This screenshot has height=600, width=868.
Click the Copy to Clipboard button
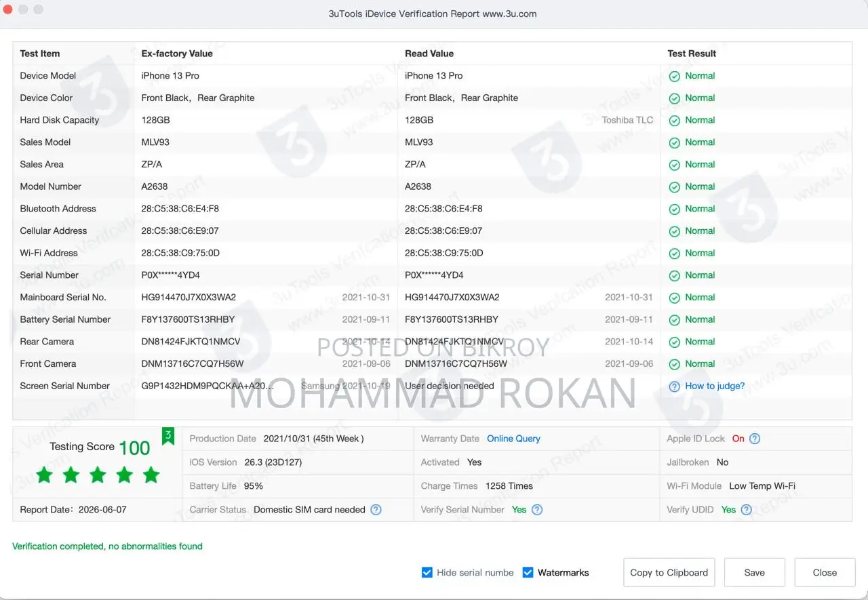(669, 572)
